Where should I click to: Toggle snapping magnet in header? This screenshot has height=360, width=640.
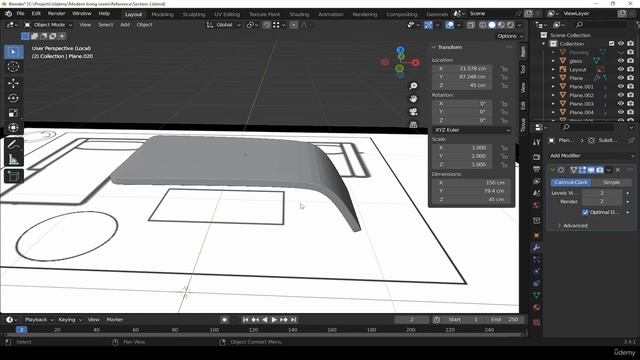pos(267,25)
